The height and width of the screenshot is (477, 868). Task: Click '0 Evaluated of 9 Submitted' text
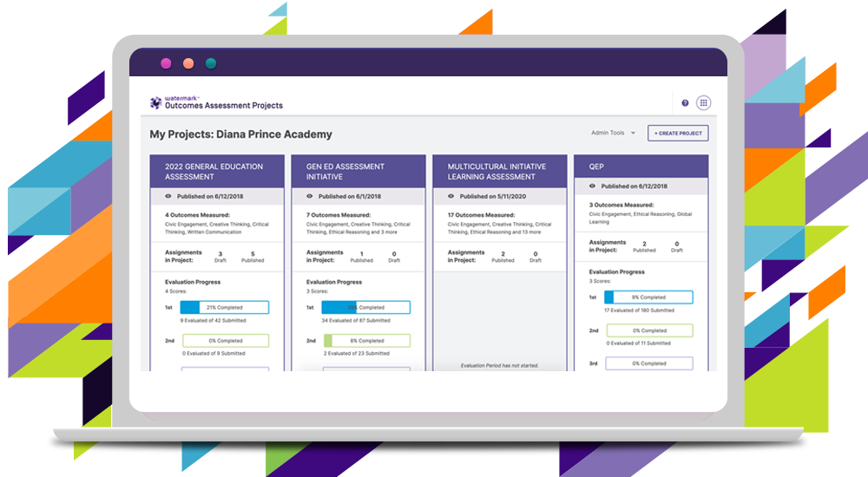[214, 354]
